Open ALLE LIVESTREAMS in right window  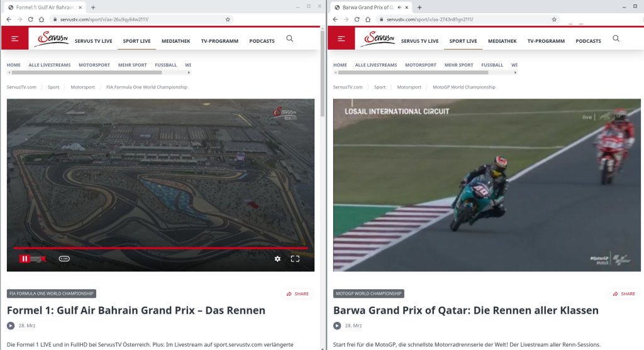(x=376, y=65)
